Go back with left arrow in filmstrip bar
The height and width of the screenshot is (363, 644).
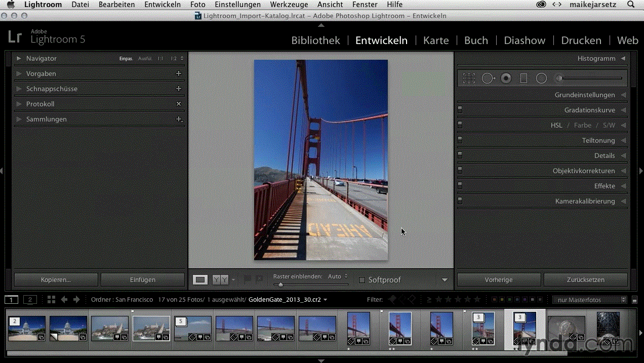[x=64, y=300]
